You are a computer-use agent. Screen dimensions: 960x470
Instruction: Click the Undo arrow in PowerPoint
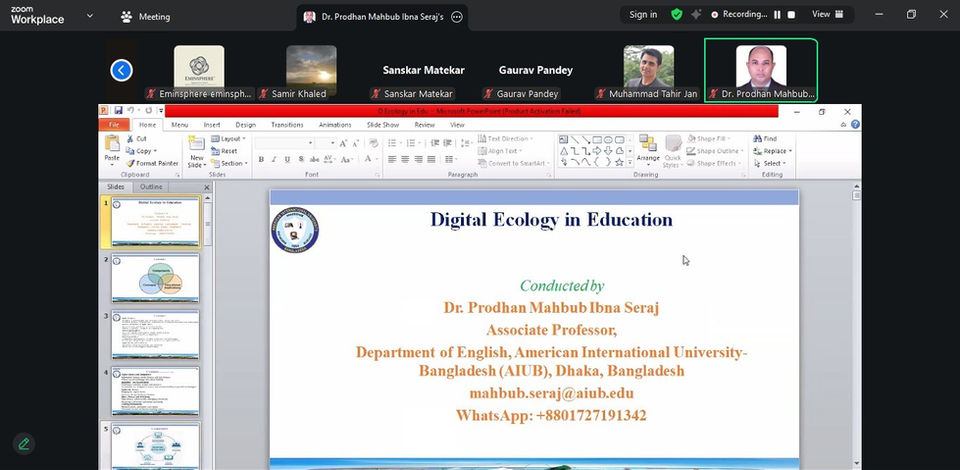tap(130, 111)
